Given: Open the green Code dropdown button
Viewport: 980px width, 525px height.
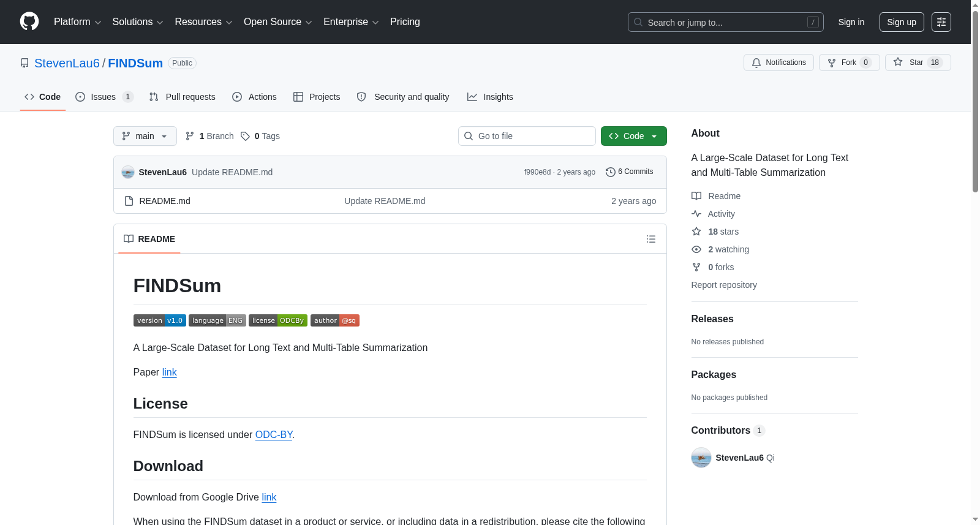Looking at the screenshot, I should [634, 136].
